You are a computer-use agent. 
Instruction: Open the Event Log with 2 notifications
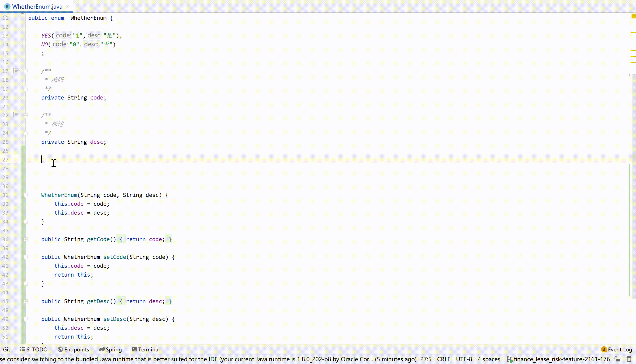pyautogui.click(x=616, y=349)
